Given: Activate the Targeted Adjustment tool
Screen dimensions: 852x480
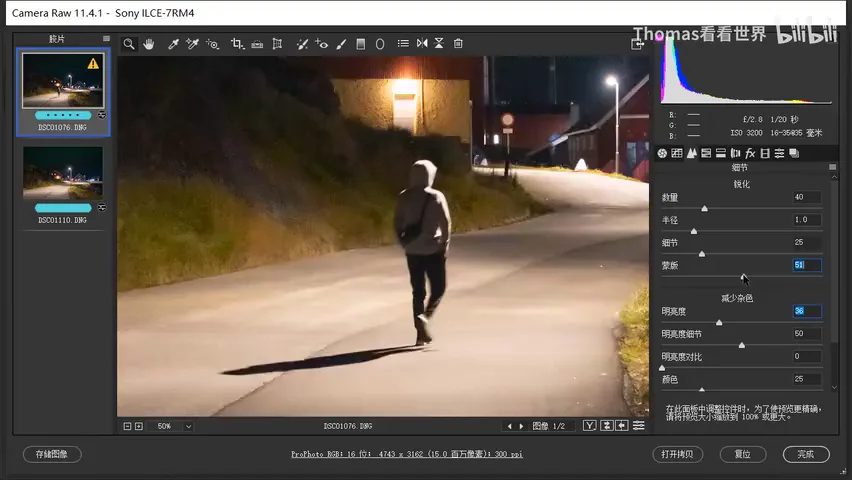Looking at the screenshot, I should (x=212, y=44).
